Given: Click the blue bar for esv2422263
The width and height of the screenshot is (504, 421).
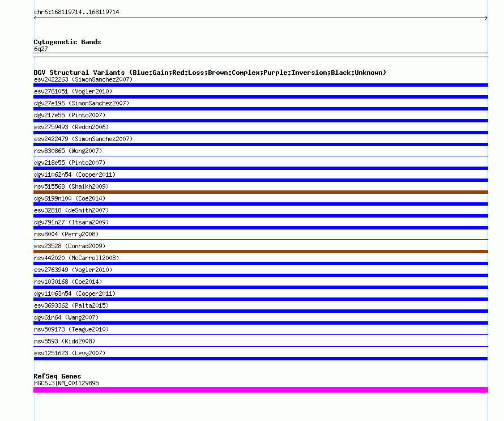Looking at the screenshot, I should [x=260, y=85].
